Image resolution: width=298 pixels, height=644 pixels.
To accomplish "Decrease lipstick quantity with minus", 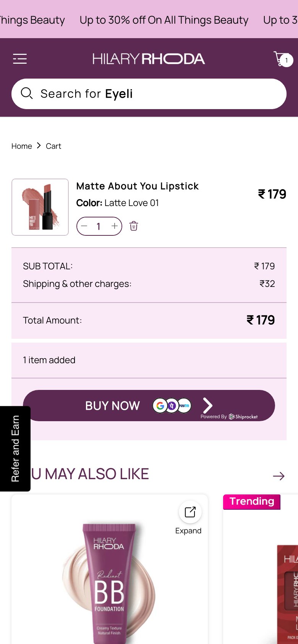I will [84, 226].
